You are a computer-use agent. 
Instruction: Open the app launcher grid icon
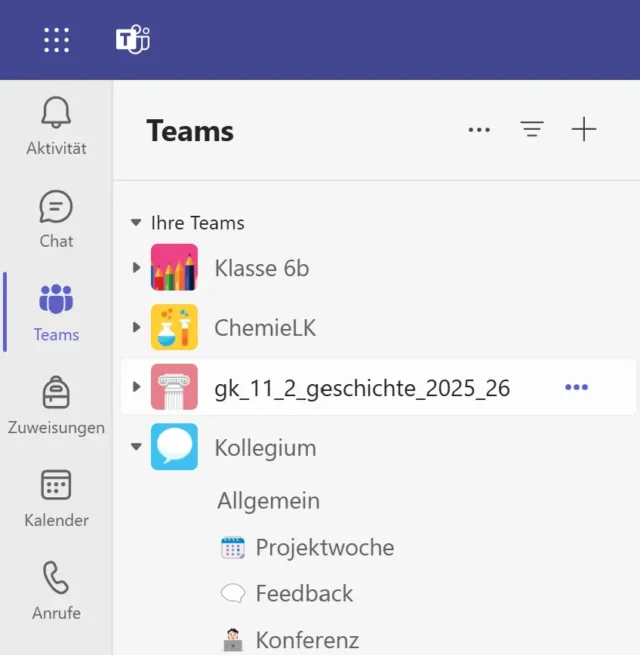pos(57,40)
